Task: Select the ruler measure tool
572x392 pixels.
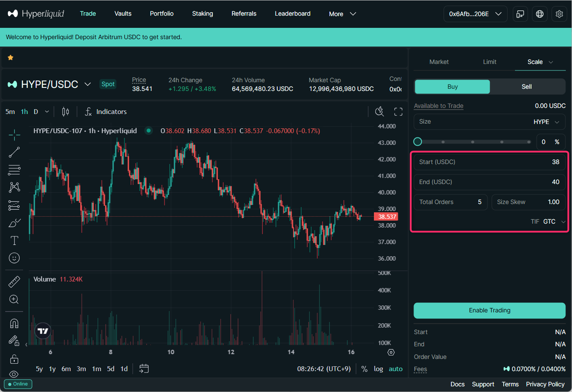Action: (x=14, y=282)
